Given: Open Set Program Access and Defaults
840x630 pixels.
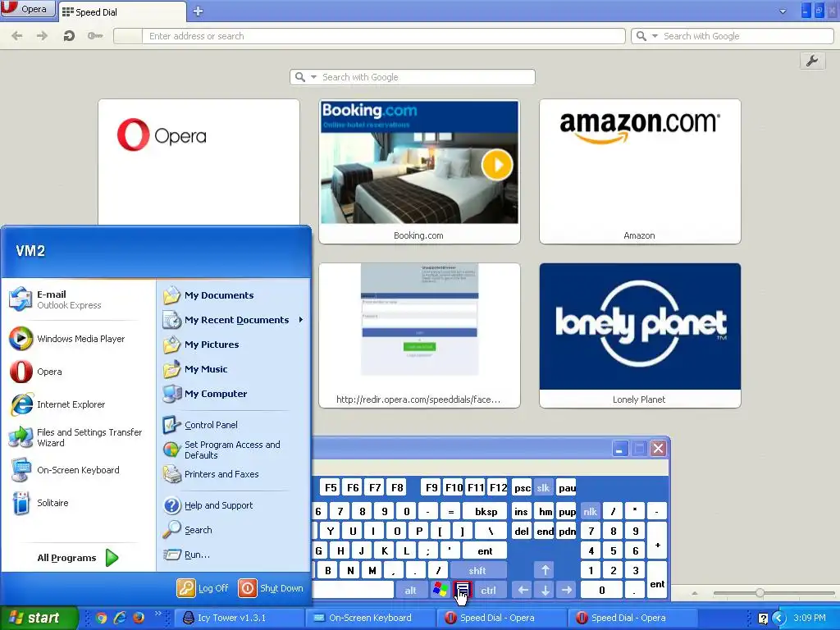Looking at the screenshot, I should (x=234, y=450).
